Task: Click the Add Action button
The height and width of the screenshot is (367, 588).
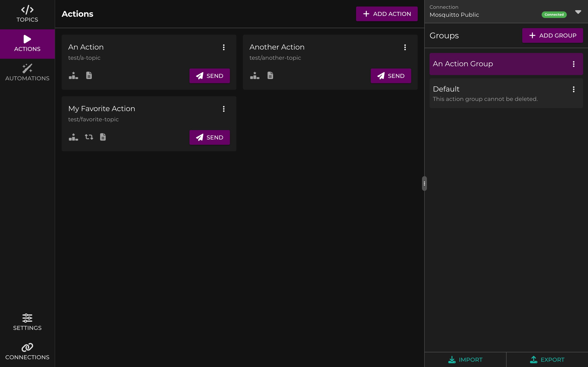Action: point(386,14)
